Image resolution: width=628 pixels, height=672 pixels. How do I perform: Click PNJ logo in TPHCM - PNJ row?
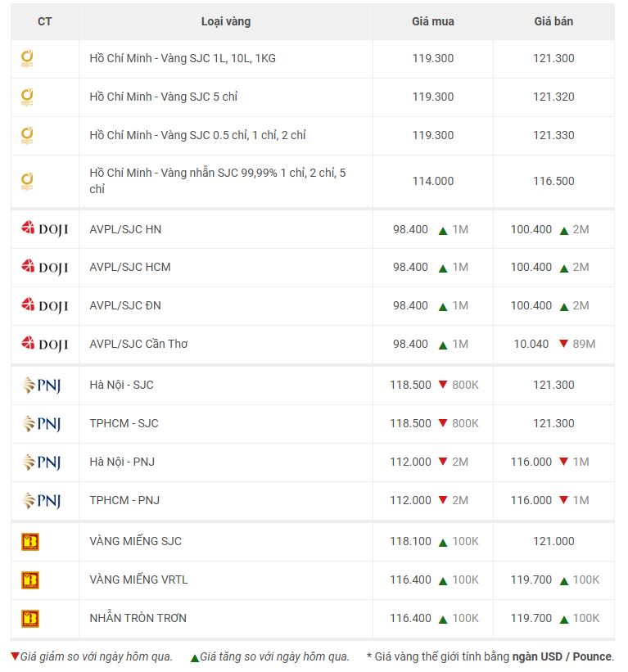[x=41, y=500]
